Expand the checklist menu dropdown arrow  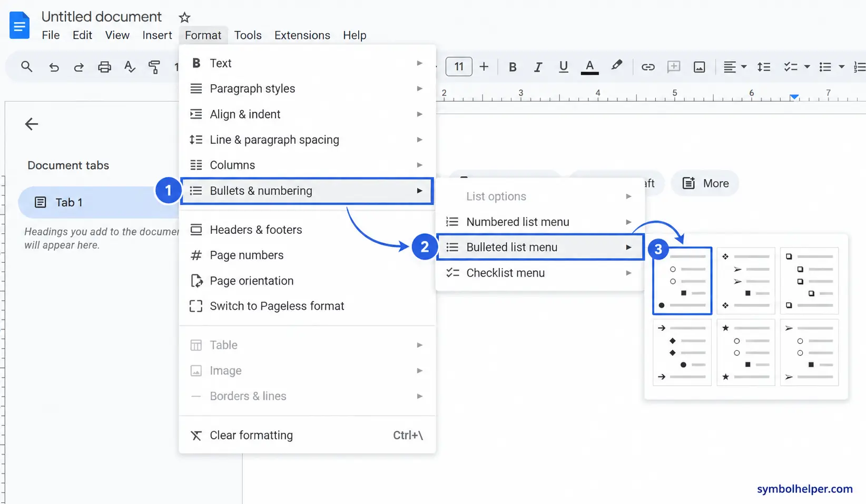(807, 67)
